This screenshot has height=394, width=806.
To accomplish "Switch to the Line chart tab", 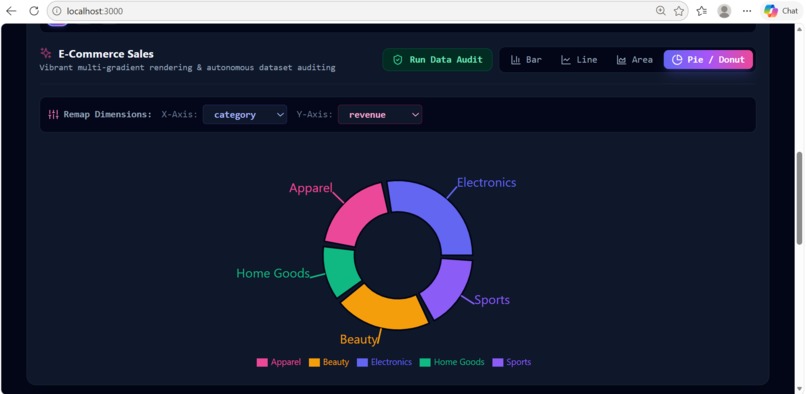I will 579,60.
